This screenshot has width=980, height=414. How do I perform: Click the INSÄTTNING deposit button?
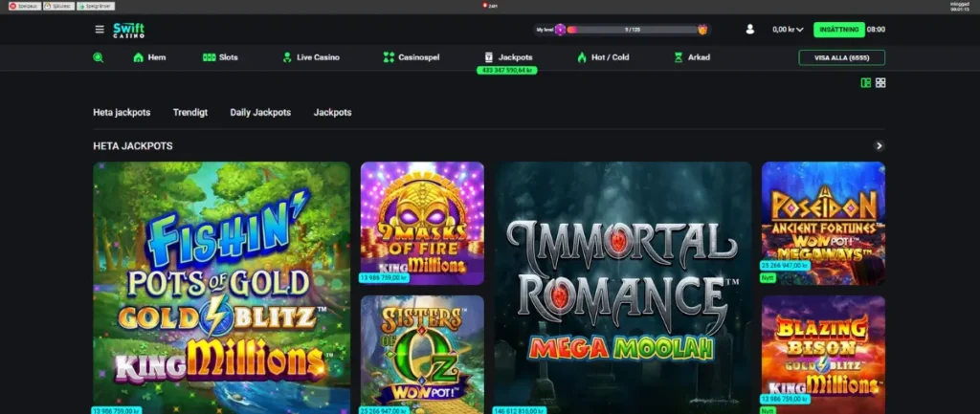coord(838,30)
